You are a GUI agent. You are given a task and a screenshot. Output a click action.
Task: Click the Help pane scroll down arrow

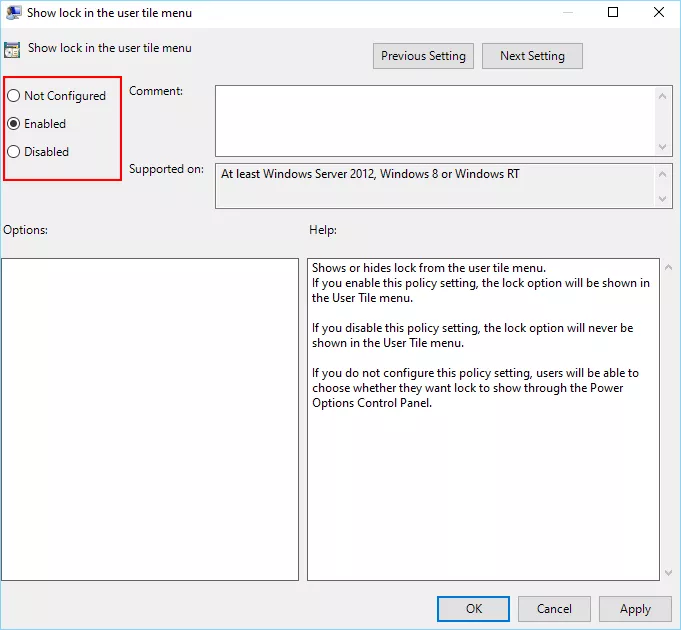(669, 572)
